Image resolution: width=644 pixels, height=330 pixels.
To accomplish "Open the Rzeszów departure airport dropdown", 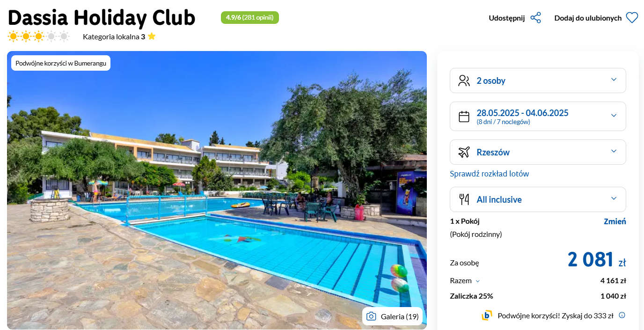I will point(538,152).
